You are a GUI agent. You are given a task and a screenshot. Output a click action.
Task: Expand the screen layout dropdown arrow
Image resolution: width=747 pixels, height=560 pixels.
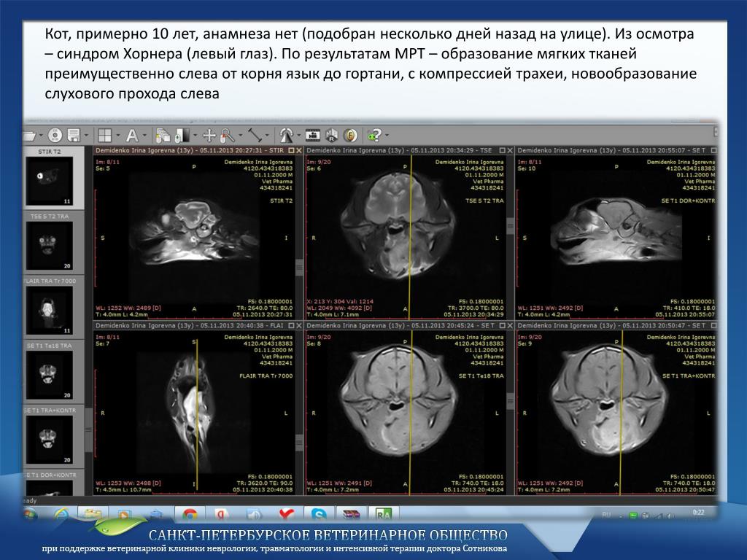(x=117, y=136)
